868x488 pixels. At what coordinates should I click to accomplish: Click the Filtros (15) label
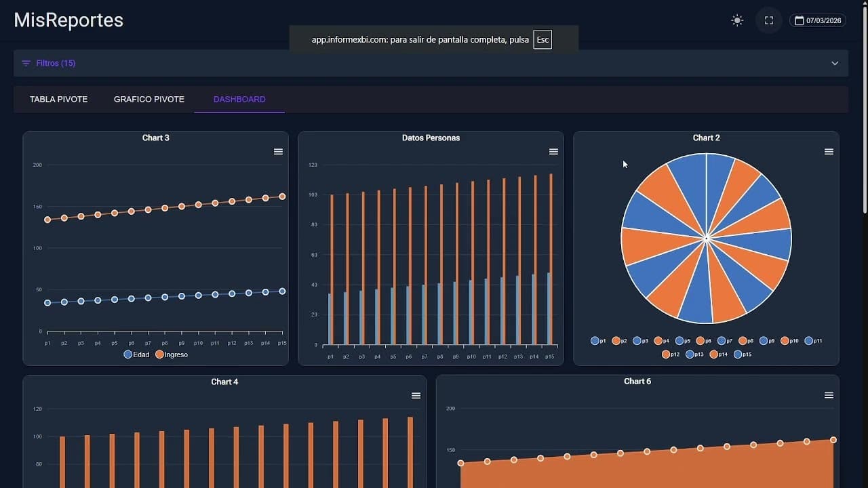(54, 63)
